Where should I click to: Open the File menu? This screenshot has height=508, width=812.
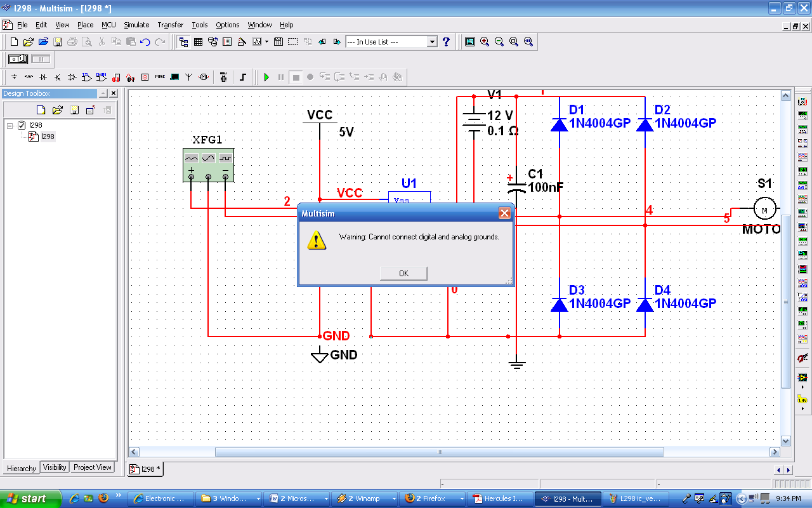point(22,25)
